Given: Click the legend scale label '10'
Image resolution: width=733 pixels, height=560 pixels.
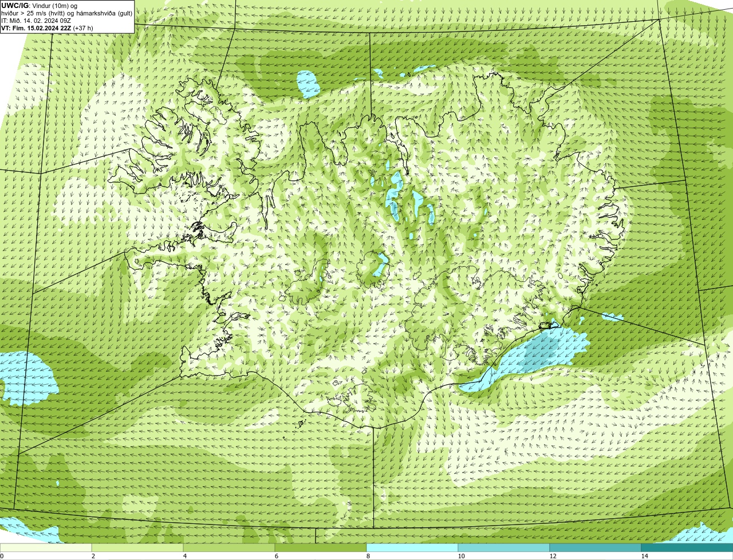Looking at the screenshot, I should tap(461, 556).
